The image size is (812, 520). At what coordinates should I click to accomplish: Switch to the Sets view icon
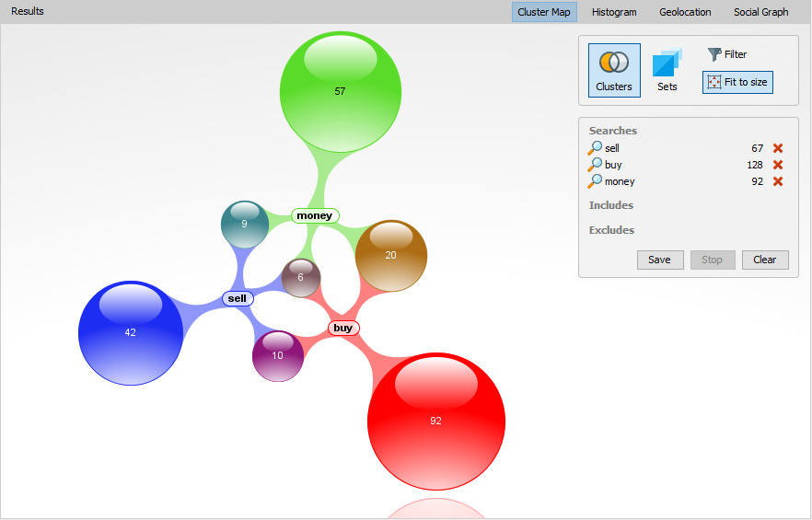pyautogui.click(x=667, y=70)
